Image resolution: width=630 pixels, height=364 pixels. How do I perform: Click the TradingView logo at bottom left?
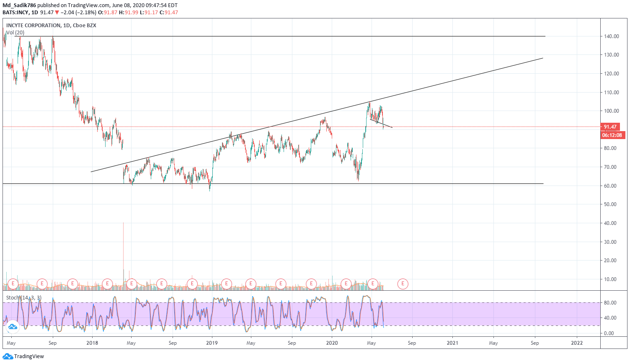coord(23,356)
